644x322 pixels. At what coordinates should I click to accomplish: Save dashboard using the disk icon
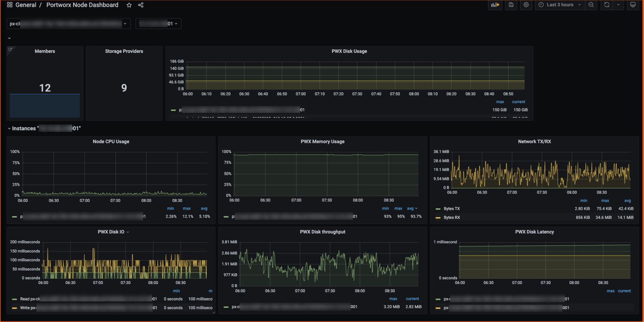tap(511, 5)
